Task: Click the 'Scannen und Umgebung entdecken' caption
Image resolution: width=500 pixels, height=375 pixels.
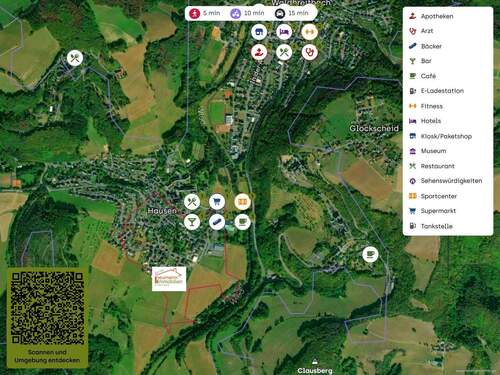Action: click(x=47, y=356)
